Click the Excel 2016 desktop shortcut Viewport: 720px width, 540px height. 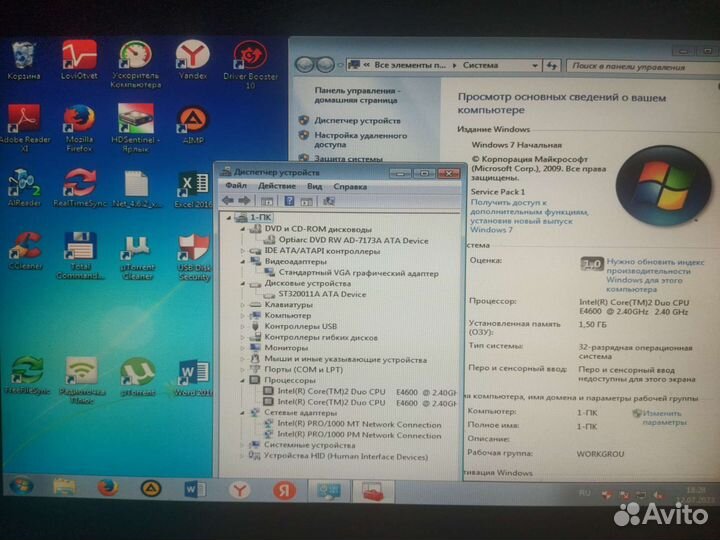pos(193,187)
